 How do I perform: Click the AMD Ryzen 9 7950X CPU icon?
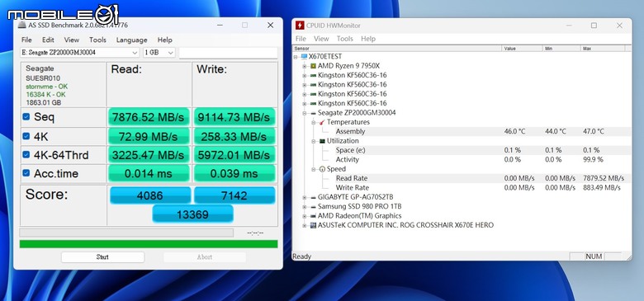314,66
